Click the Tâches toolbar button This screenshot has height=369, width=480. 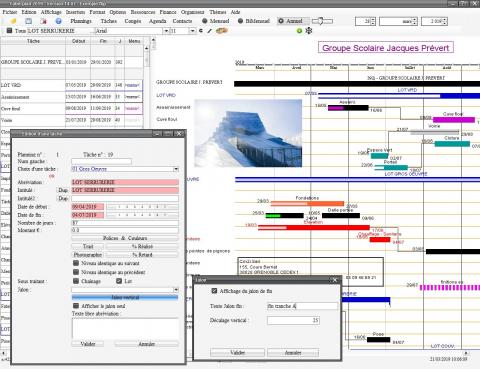point(109,21)
